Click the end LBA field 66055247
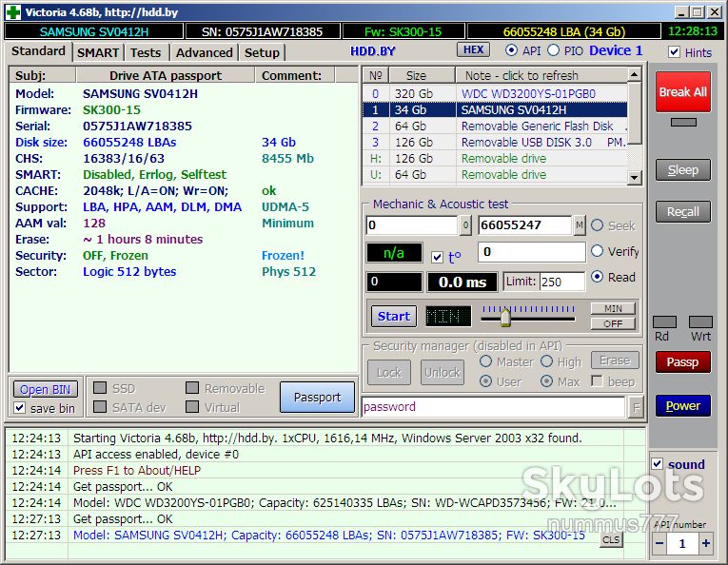The image size is (728, 565). (x=525, y=225)
